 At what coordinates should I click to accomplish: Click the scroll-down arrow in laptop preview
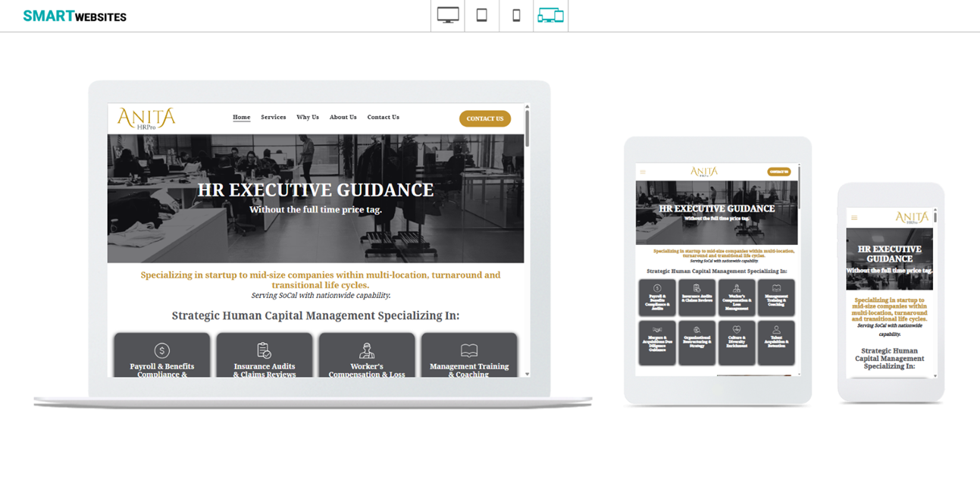tap(528, 373)
